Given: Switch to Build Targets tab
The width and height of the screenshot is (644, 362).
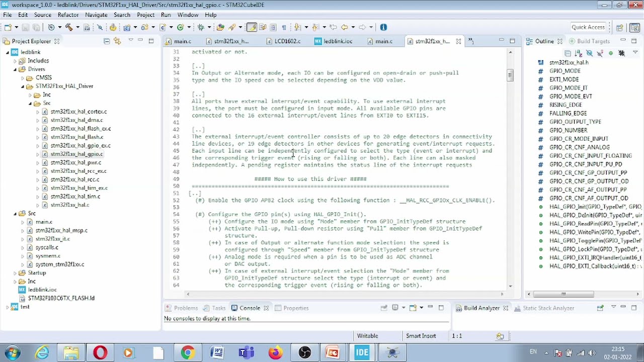Looking at the screenshot, I should coord(589,41).
